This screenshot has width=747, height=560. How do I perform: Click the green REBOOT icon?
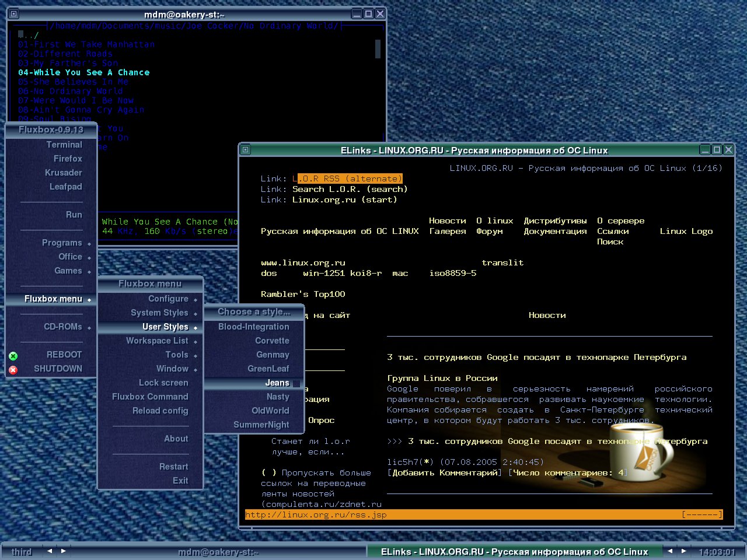[x=13, y=356]
